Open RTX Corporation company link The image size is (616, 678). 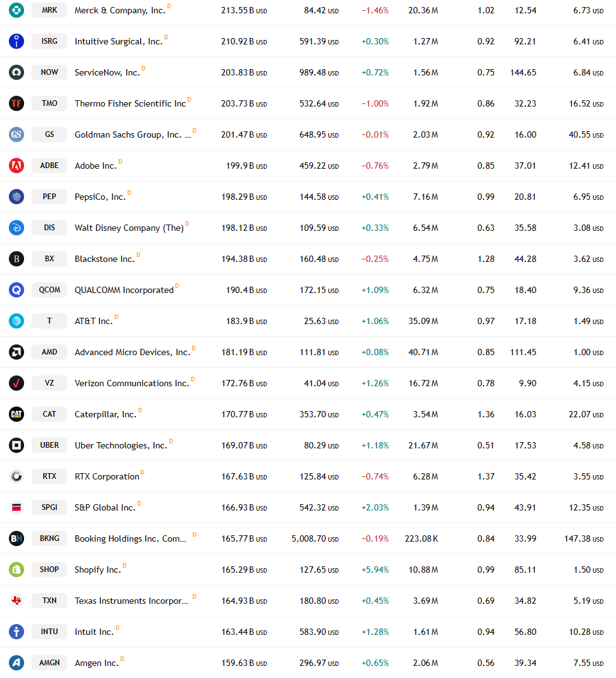point(106,476)
